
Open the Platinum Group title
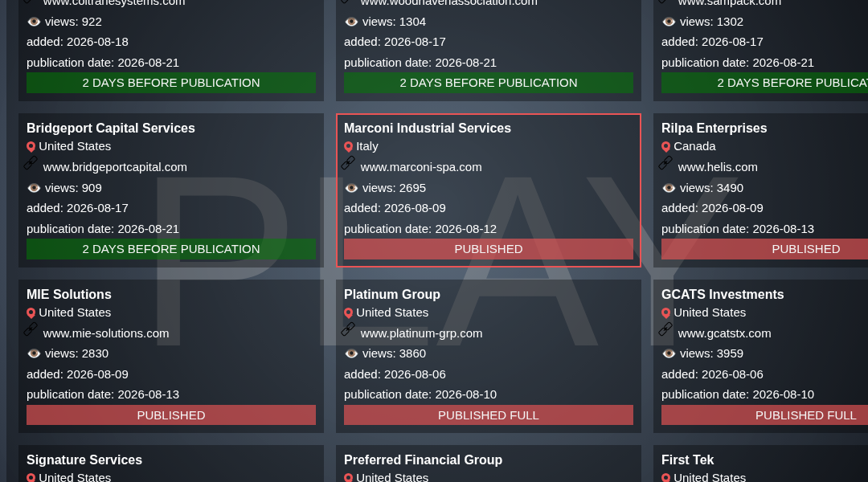[x=392, y=294]
